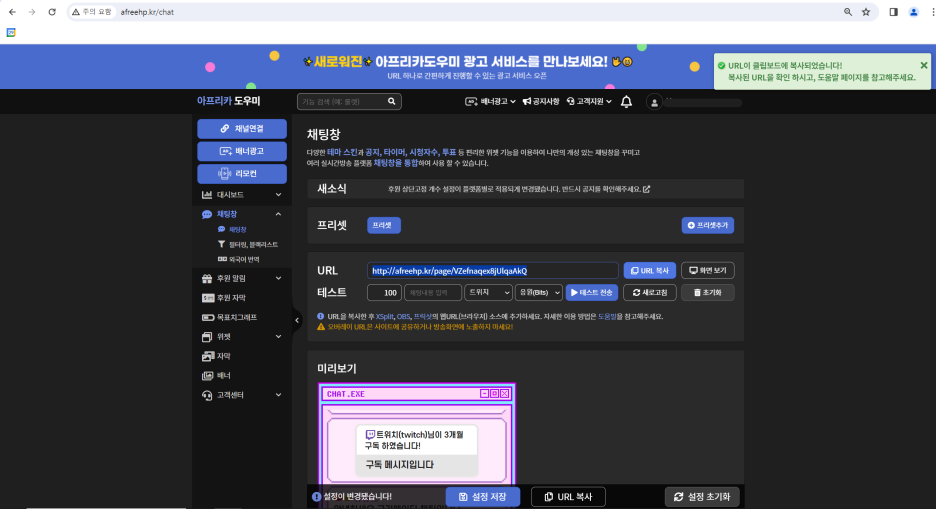Viewport: 936px width, 509px height.
Task: Open 배너 menu item
Action: point(216,376)
